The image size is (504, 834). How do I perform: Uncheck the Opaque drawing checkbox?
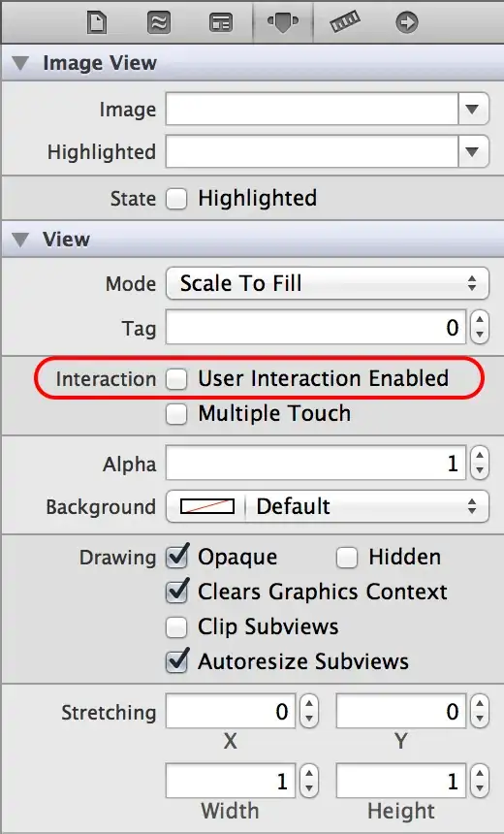coord(176,557)
